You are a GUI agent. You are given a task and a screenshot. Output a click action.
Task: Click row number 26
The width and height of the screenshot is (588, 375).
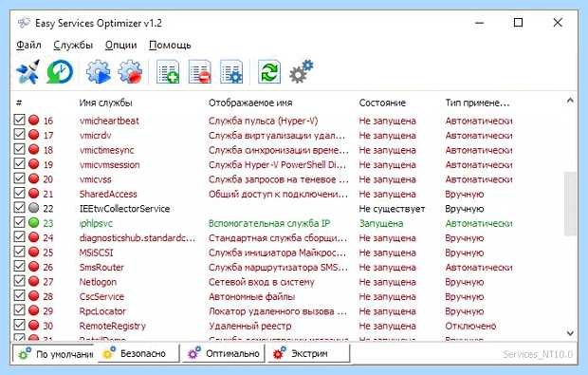(48, 267)
